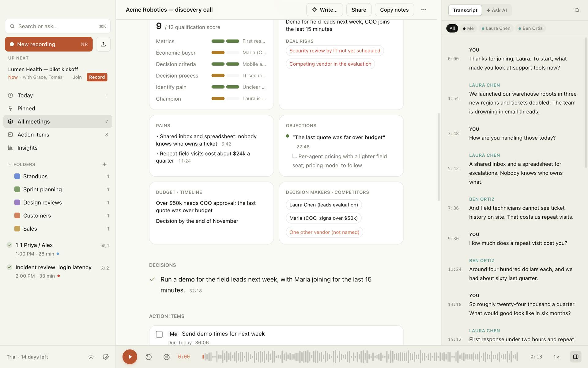The width and height of the screenshot is (588, 368).
Task: Switch to the Ask AI tab
Action: click(x=496, y=10)
